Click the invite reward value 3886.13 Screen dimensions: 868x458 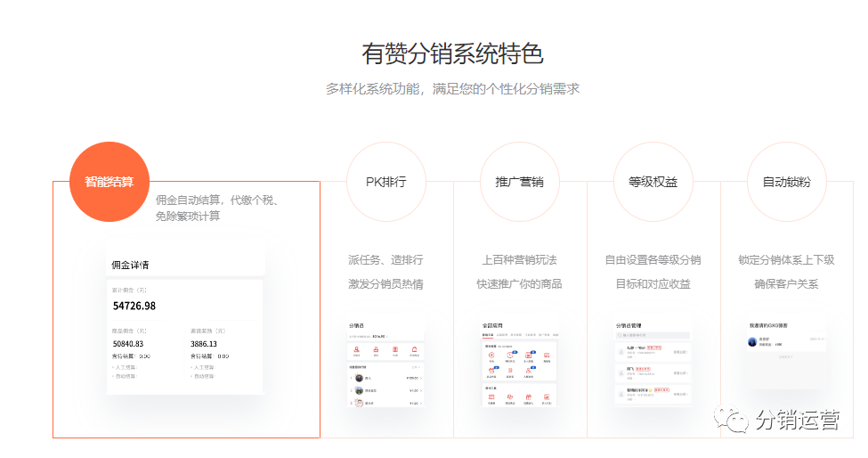(204, 344)
